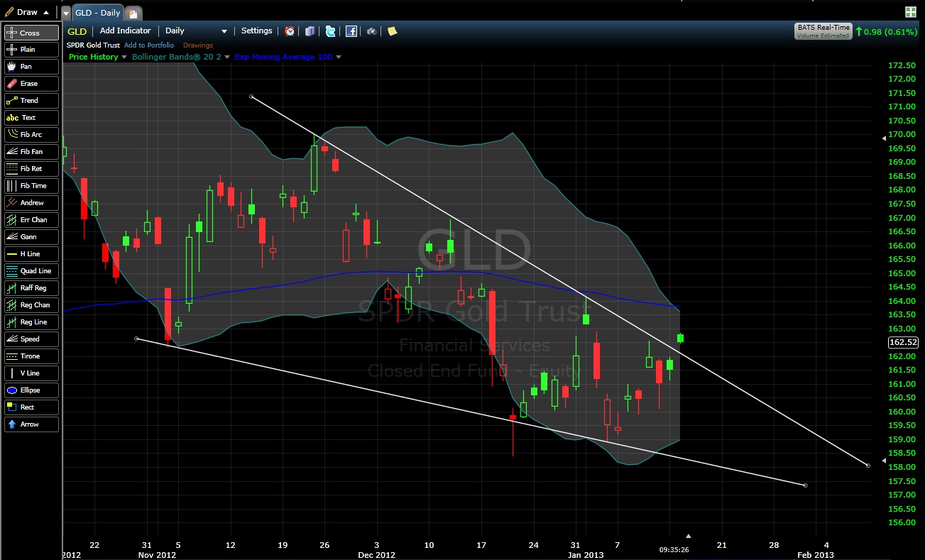This screenshot has width=925, height=560.
Task: Select the Fib Fan tool
Action: [x=31, y=152]
